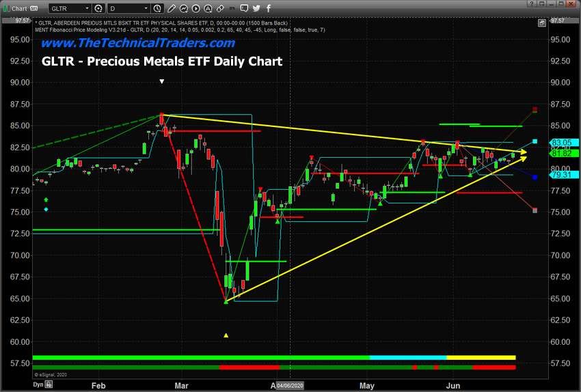Share the chart via Twitter icon

tap(256, 8)
